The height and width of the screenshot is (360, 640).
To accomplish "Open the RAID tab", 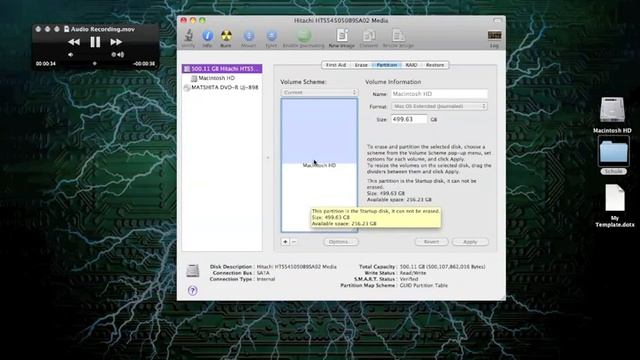I will pyautogui.click(x=411, y=65).
